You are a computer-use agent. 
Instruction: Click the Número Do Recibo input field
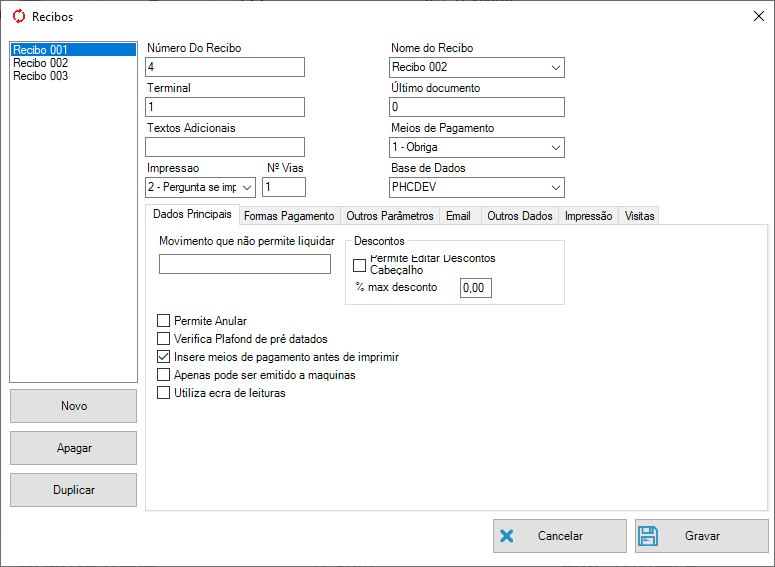click(x=225, y=67)
